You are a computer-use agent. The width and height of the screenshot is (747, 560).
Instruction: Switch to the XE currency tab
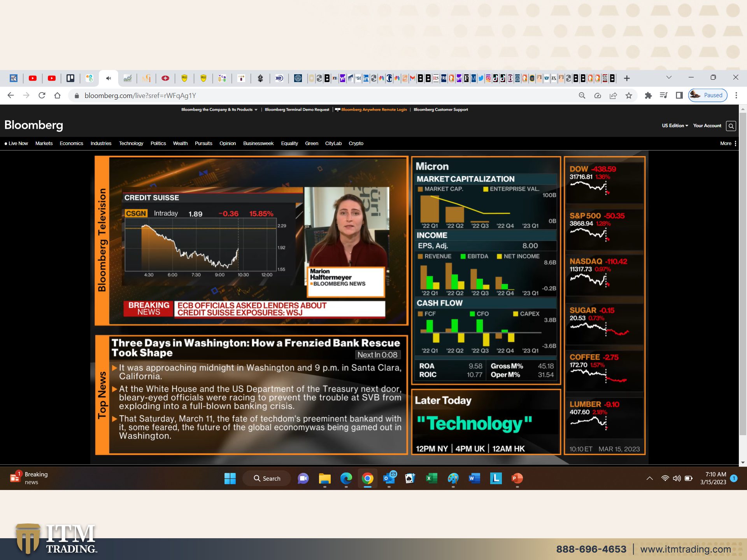point(279,78)
